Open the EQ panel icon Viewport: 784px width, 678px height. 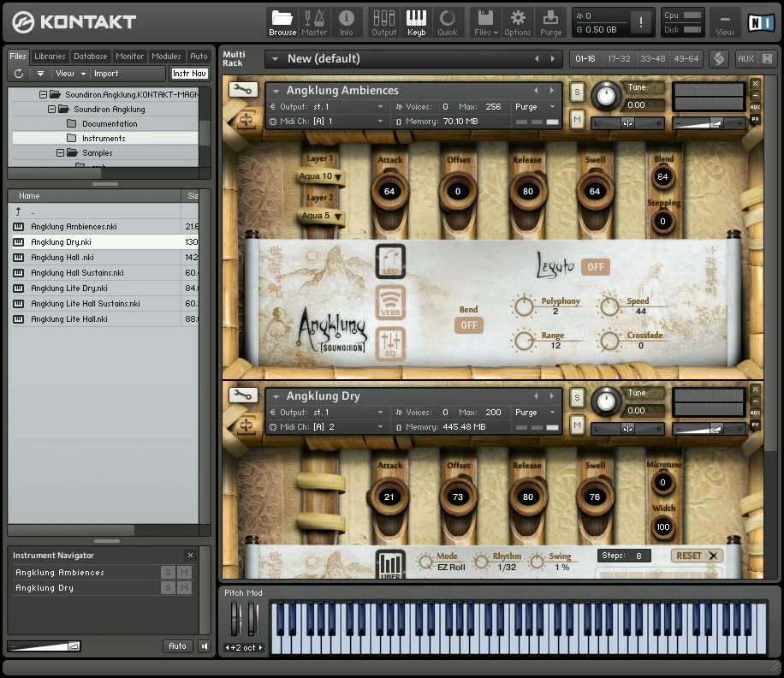pyautogui.click(x=390, y=344)
